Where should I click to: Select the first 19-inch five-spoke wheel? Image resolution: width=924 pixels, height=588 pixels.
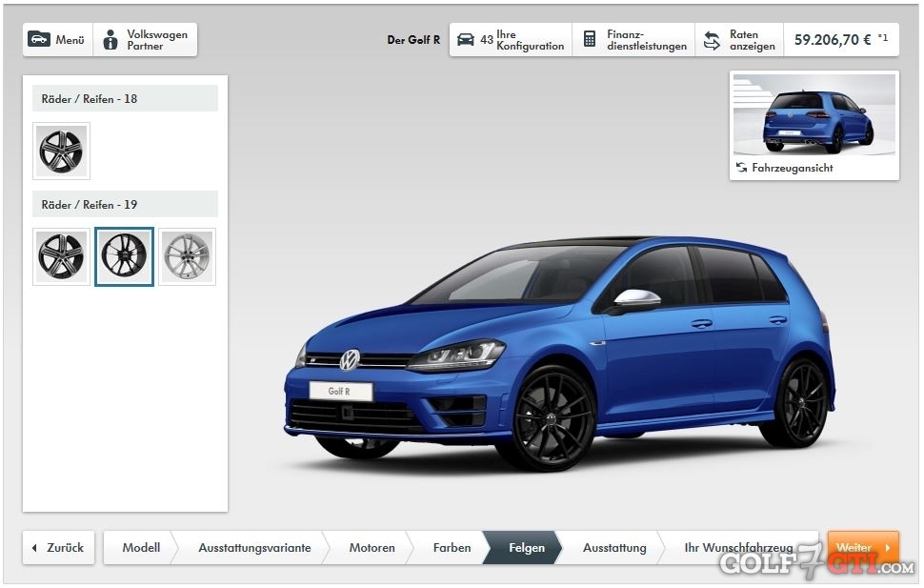[61, 256]
